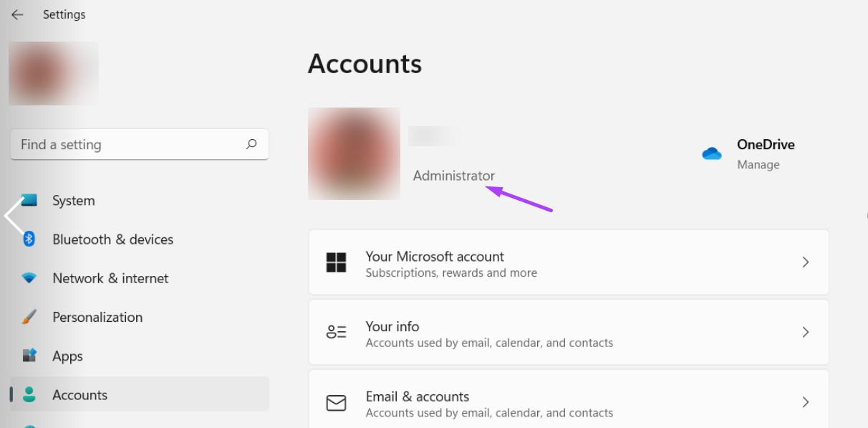
Task: Click the Bluetooth icon in sidebar
Action: (x=29, y=239)
